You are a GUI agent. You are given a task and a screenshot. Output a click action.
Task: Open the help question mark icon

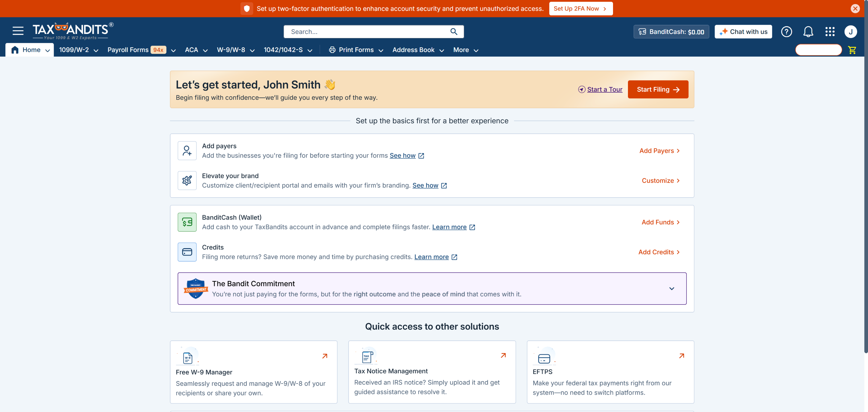[786, 32]
